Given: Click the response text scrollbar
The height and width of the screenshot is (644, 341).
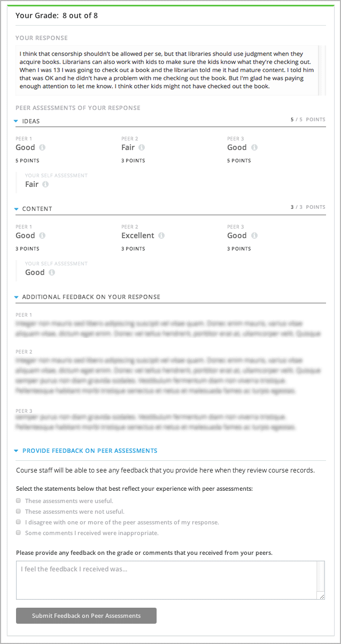Looking at the screenshot, I should tap(322, 70).
